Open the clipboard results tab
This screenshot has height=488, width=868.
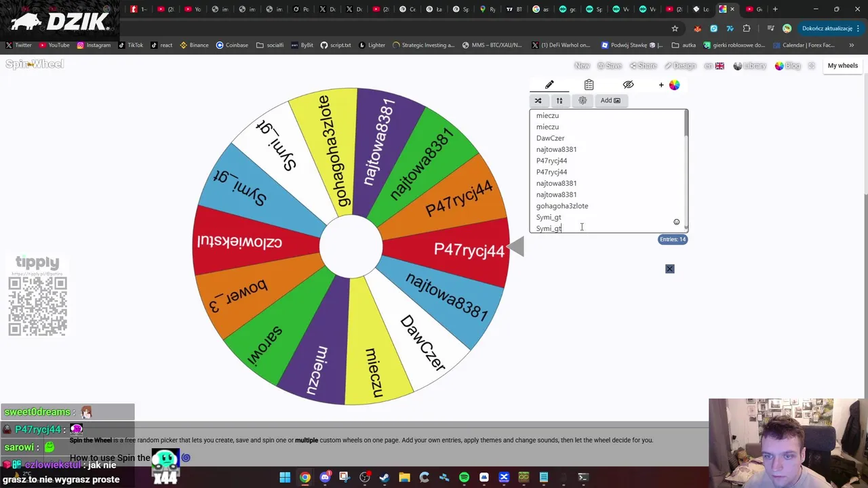coord(589,85)
